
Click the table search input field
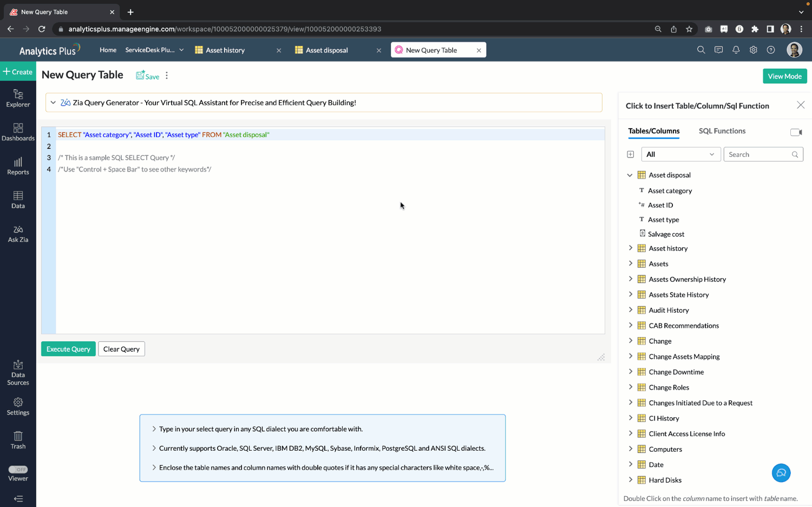pyautogui.click(x=758, y=154)
